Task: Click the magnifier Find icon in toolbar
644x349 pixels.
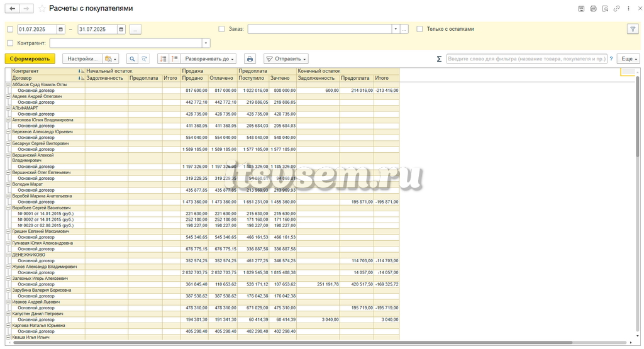Action: [132, 58]
